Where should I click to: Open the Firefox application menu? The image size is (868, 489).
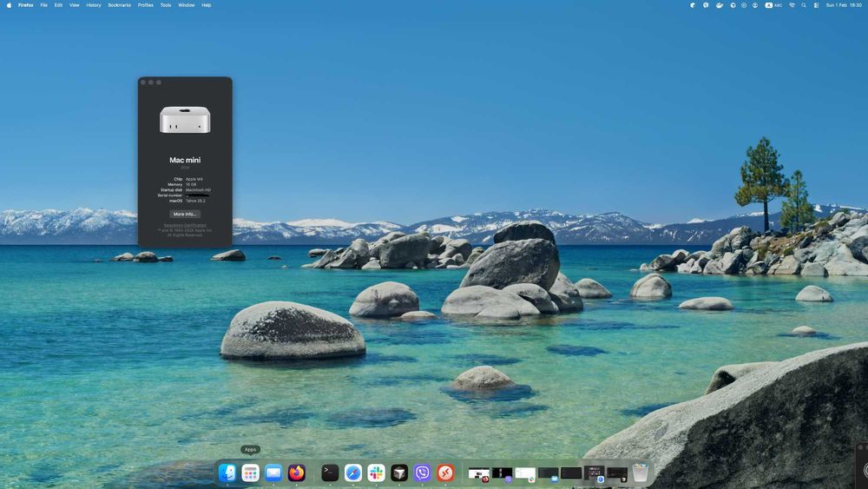pyautogui.click(x=25, y=5)
